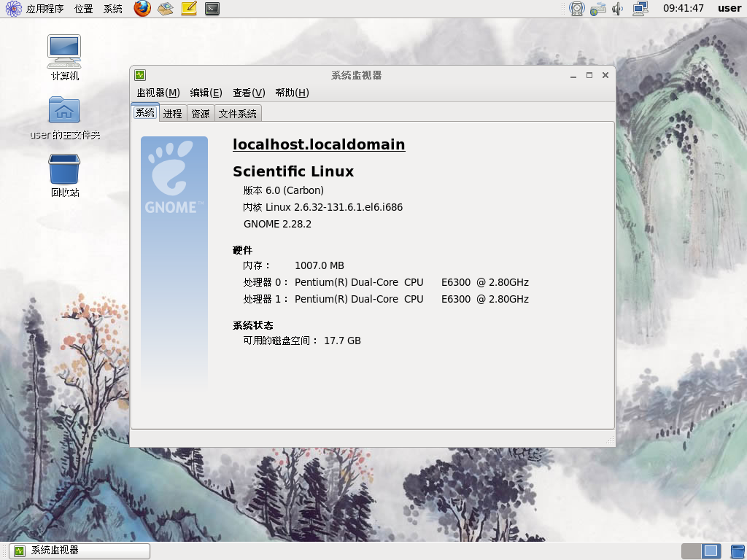Click the 硬件 section heading

coord(242,250)
